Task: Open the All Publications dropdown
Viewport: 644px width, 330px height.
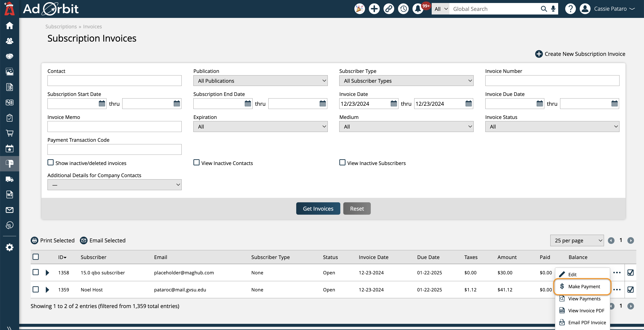Action: pyautogui.click(x=260, y=81)
